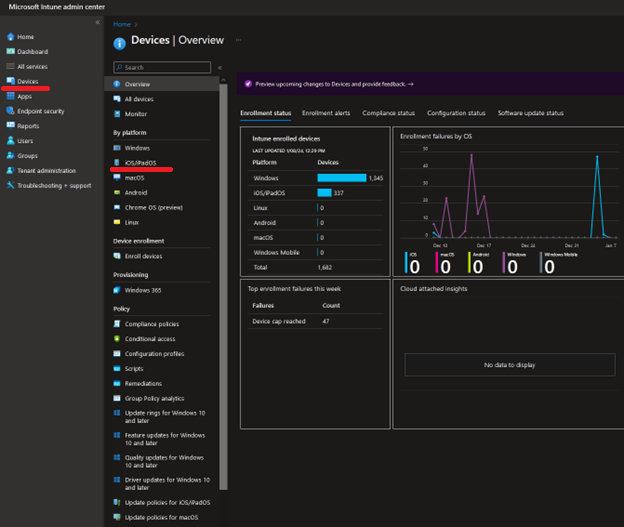
Task: Switch to Enrollment status tab
Action: tap(265, 113)
